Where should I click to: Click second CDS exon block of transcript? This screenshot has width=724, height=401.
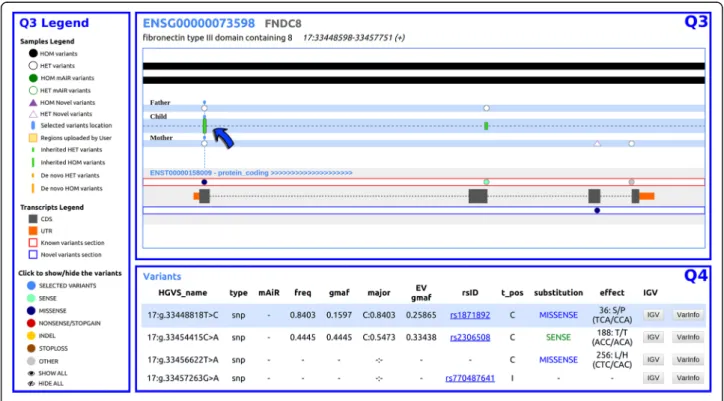(x=478, y=196)
